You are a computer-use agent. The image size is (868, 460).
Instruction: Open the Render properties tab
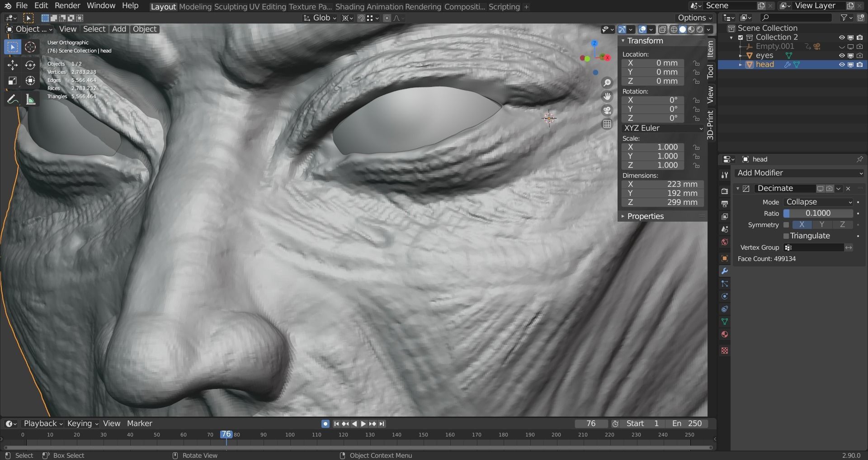pos(725,191)
